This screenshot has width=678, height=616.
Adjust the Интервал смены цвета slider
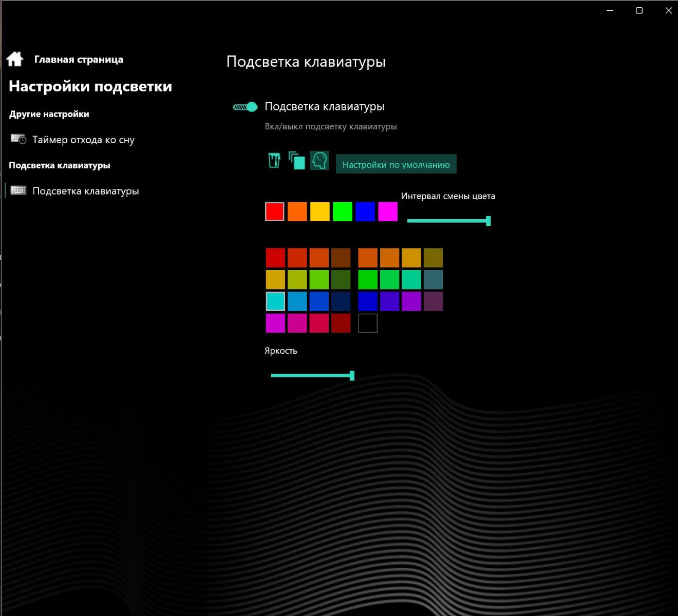coord(448,221)
